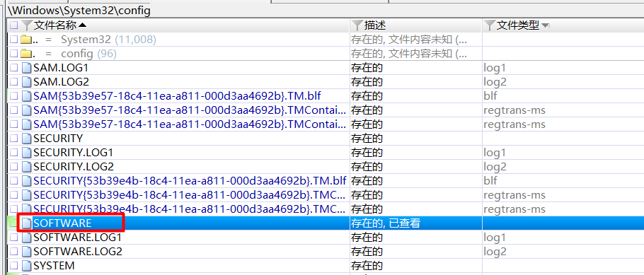Click the folder icon of the System32 parent row
The width and height of the screenshot is (644, 275).
pos(26,40)
